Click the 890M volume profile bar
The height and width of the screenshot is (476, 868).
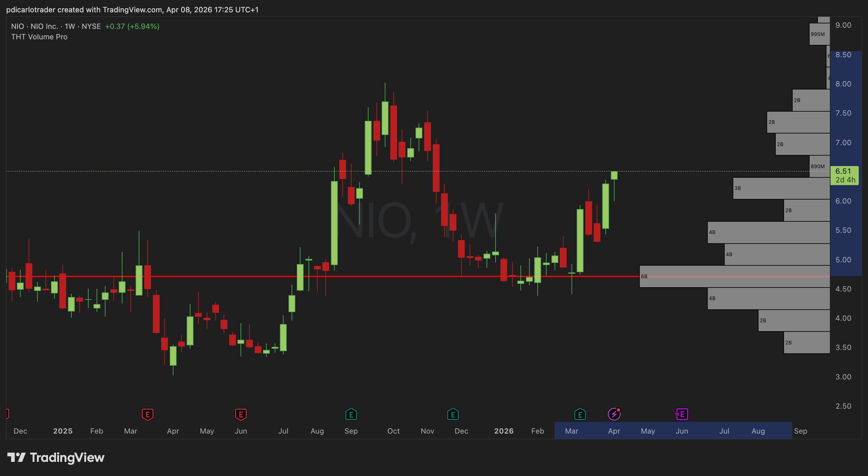pos(819,166)
